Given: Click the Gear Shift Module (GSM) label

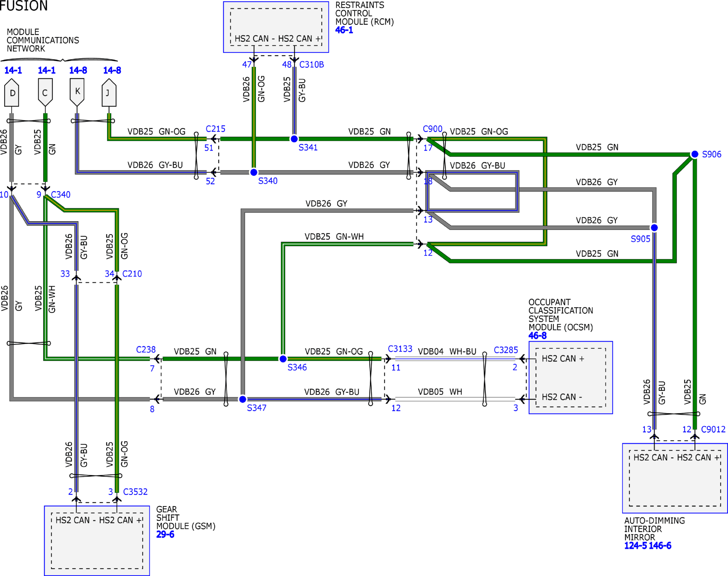Looking at the screenshot, I should (186, 518).
